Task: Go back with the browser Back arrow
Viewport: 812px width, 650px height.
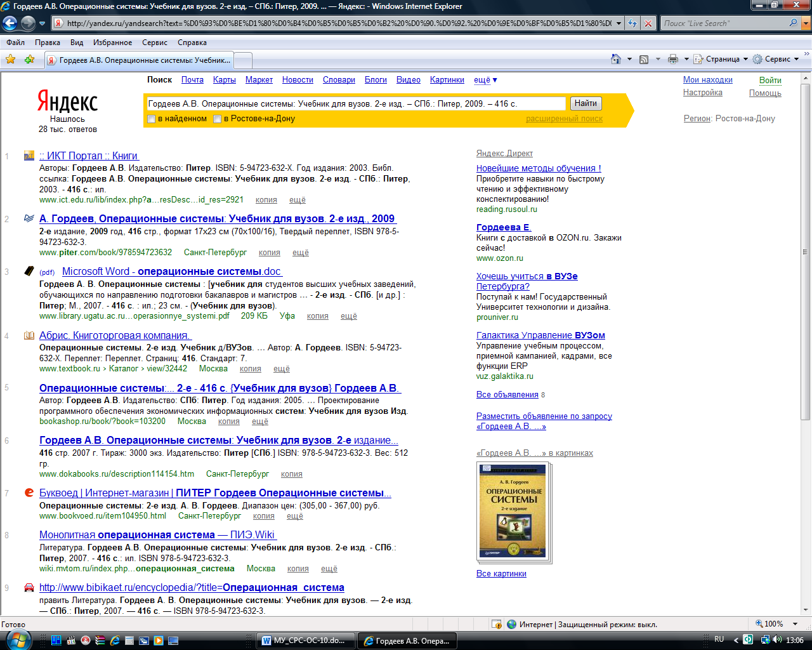Action: 10,23
